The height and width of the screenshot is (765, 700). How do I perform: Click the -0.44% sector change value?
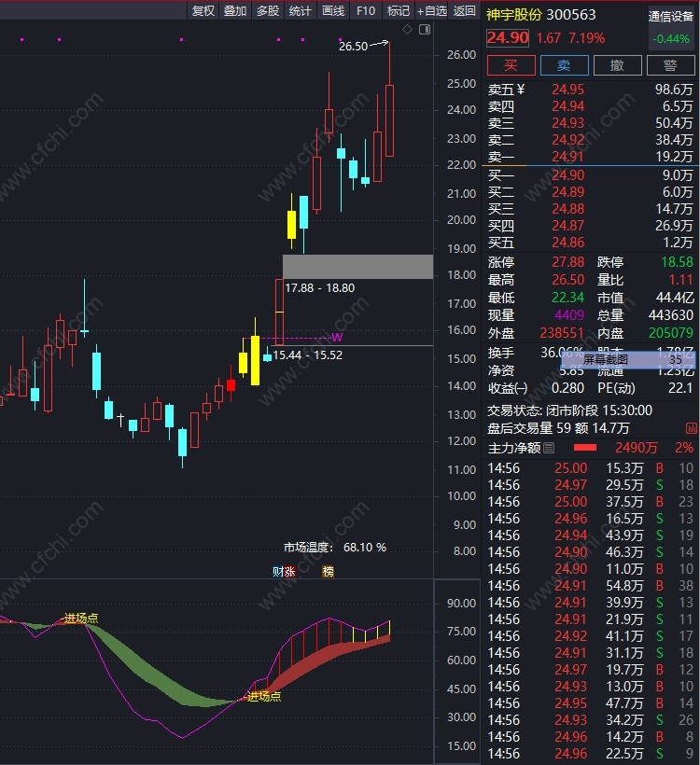671,39
